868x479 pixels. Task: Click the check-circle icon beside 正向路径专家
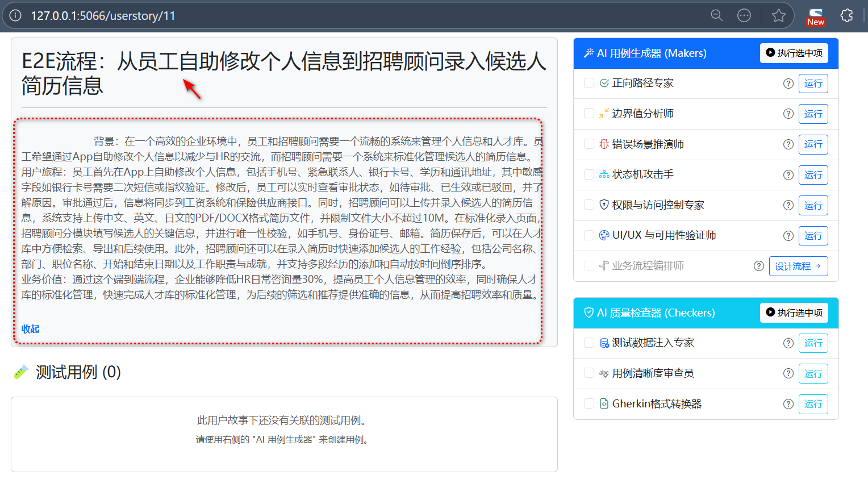pyautogui.click(x=604, y=83)
